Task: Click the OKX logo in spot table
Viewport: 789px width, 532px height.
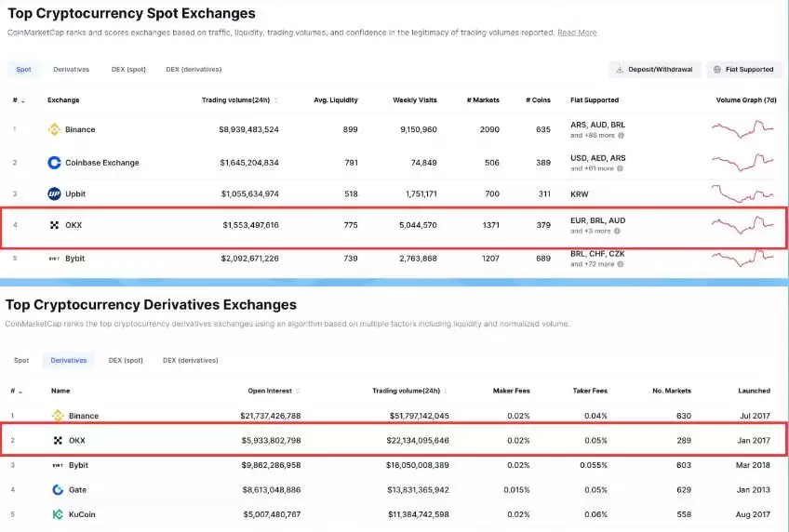Action: point(54,225)
